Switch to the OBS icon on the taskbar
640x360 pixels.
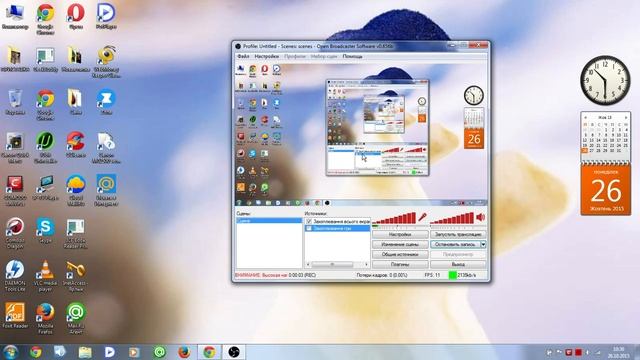tap(233, 352)
